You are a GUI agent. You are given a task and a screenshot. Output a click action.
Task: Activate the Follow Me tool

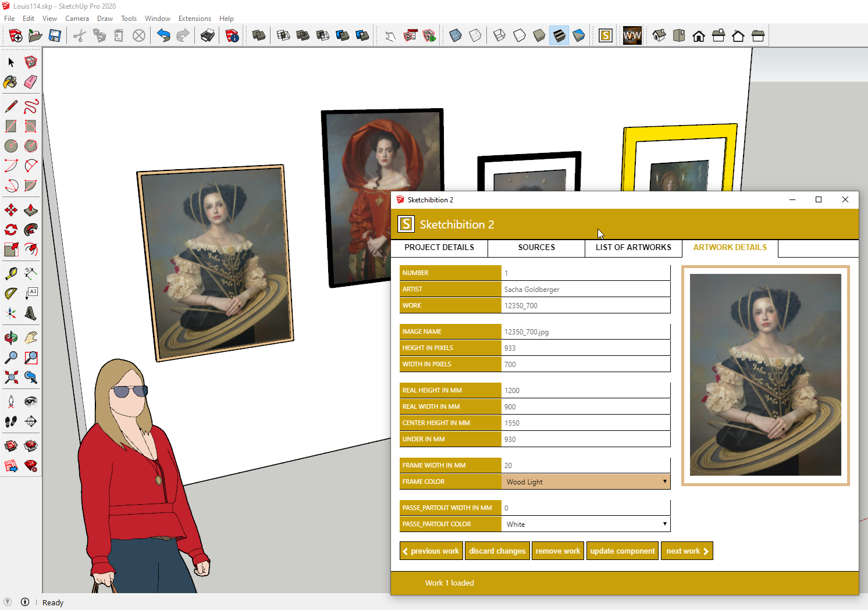point(31,230)
